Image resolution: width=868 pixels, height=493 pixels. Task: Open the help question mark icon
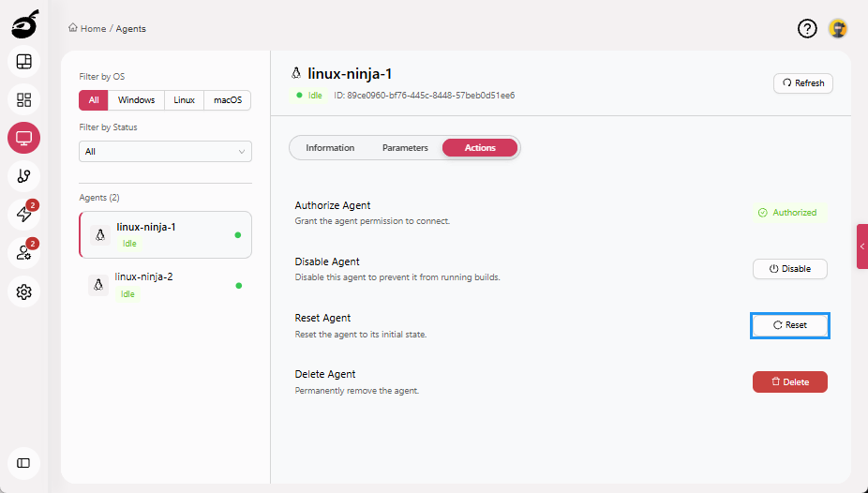click(x=807, y=28)
